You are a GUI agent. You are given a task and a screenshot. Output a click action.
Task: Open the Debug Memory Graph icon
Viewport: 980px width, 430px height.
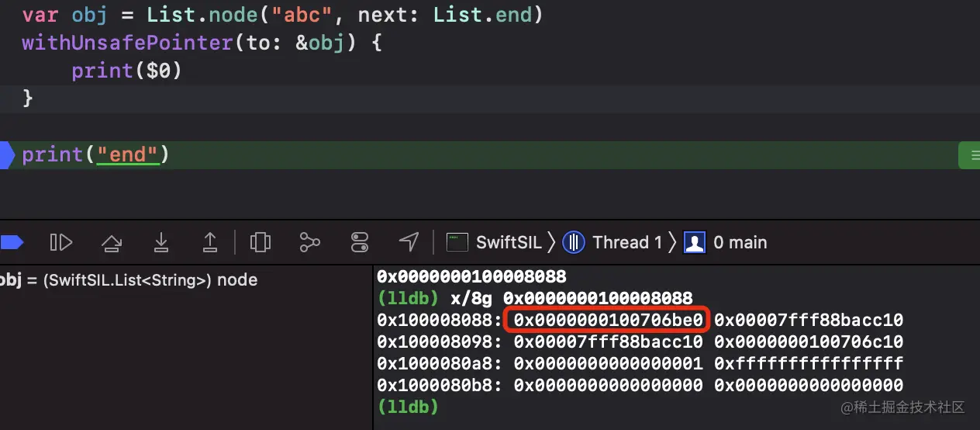click(x=309, y=243)
